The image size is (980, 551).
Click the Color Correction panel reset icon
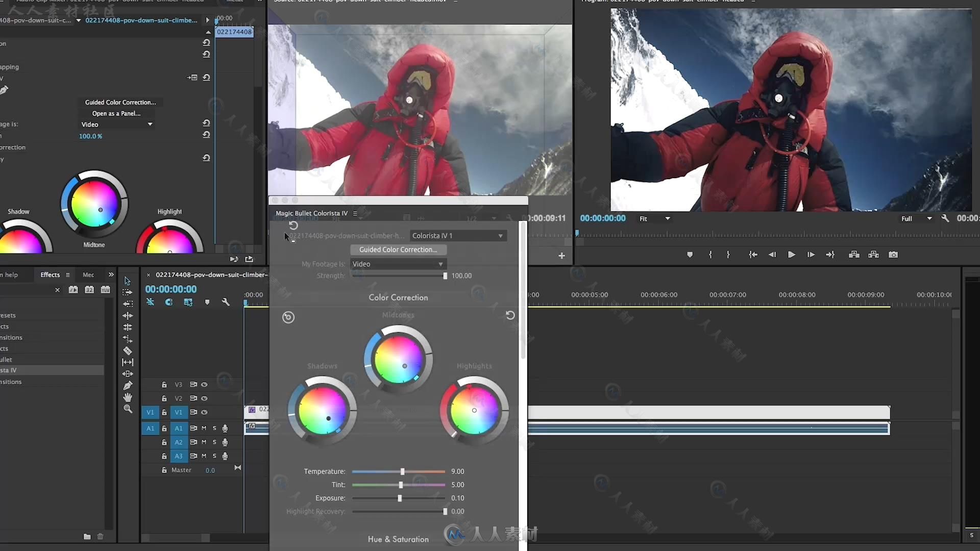pos(510,315)
